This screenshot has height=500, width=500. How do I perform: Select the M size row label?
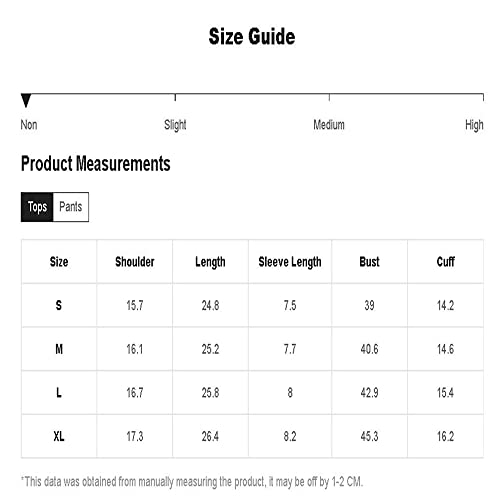pyautogui.click(x=59, y=349)
